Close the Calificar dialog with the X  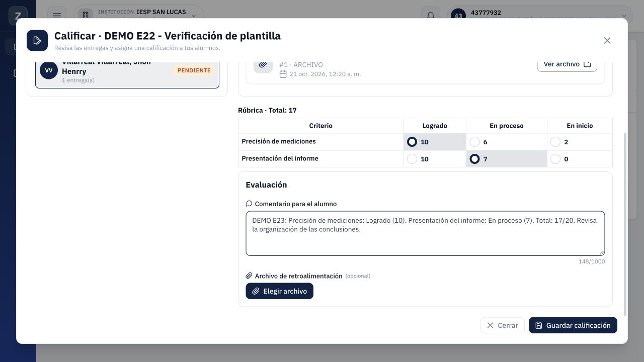607,41
